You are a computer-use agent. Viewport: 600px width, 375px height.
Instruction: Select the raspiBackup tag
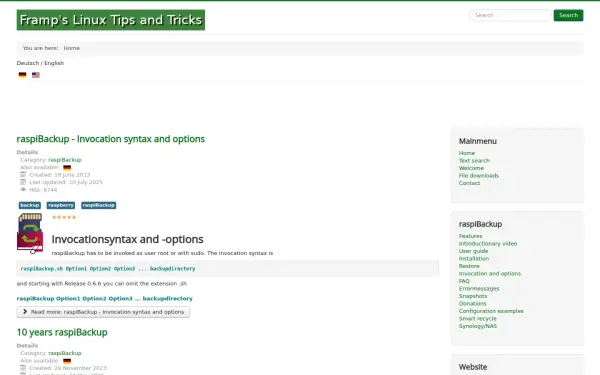point(99,205)
